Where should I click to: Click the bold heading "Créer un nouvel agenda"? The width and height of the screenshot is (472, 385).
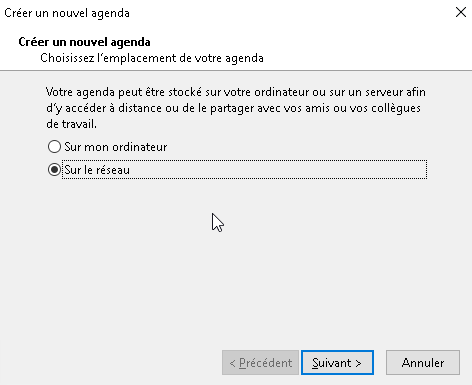point(84,42)
